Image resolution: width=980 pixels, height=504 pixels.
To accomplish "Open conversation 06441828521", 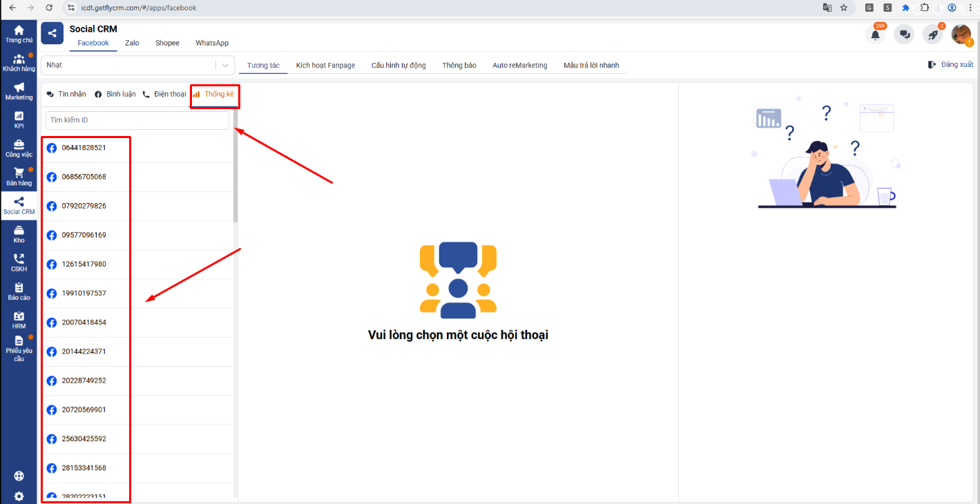I will coord(84,148).
